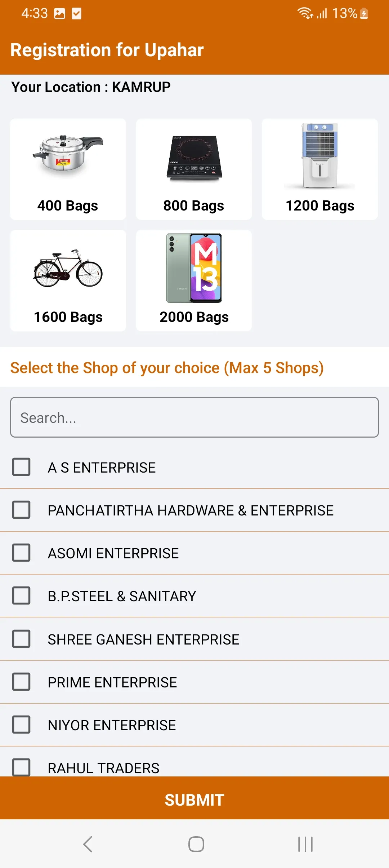Select the B.P.STEEL & SANITARY checkbox
Image resolution: width=389 pixels, height=868 pixels.
[21, 596]
